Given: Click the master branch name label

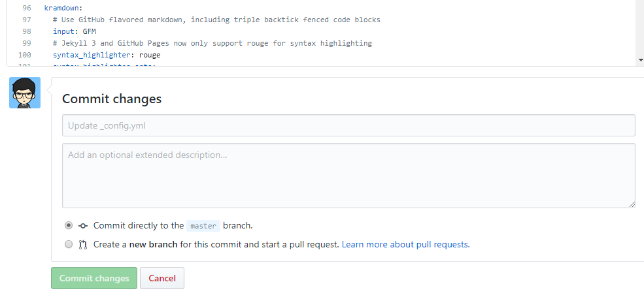Looking at the screenshot, I should (203, 226).
